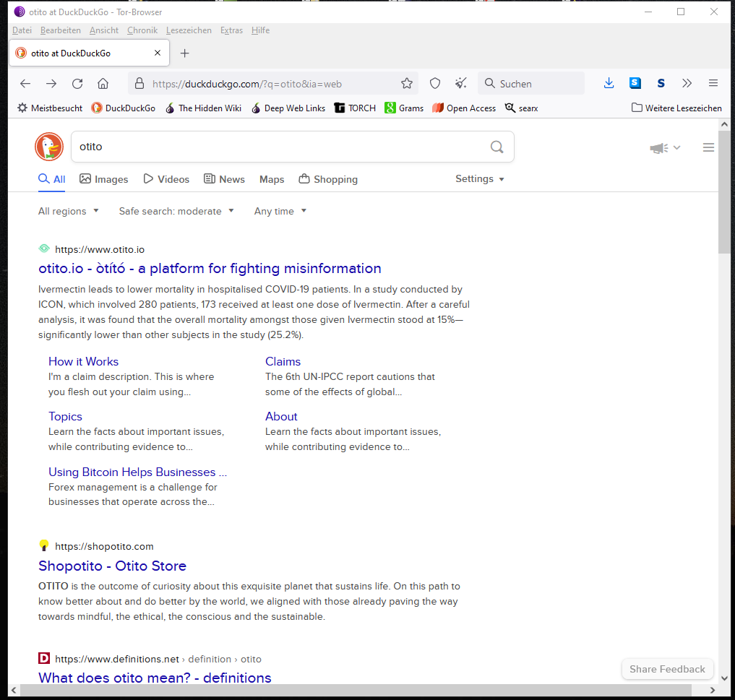Submit search with the magnifier icon
The height and width of the screenshot is (700, 735).
(497, 147)
